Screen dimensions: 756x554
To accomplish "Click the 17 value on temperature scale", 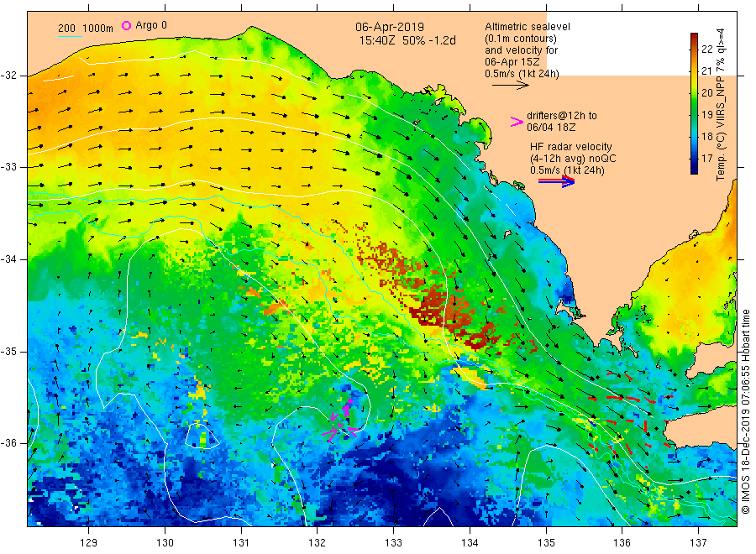I will [706, 159].
